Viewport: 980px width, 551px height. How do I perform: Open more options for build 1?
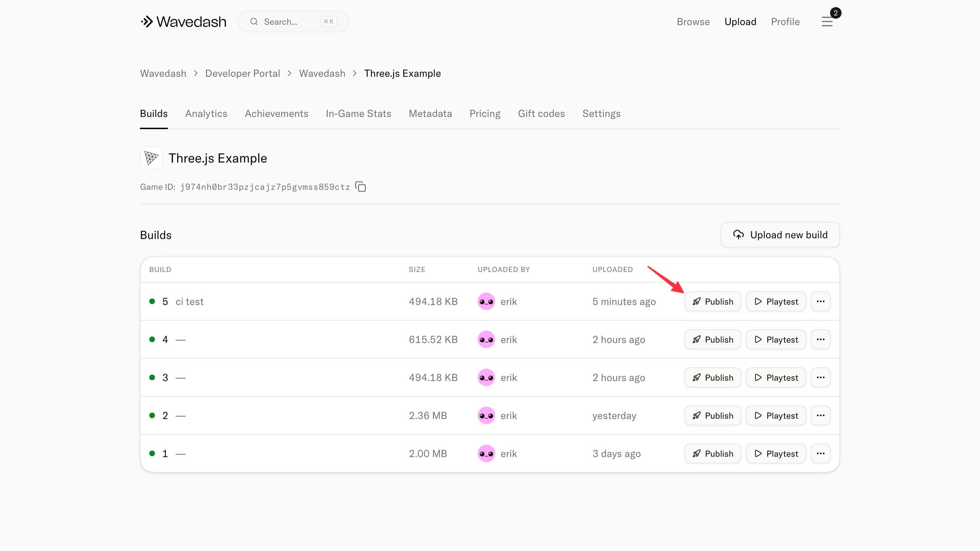pos(820,453)
